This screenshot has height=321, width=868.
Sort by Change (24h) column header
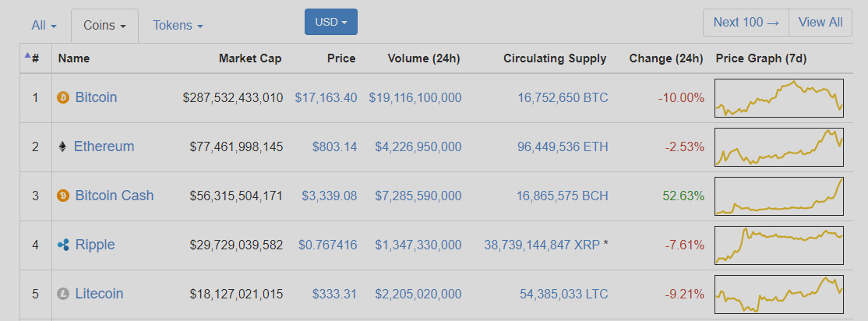point(666,58)
